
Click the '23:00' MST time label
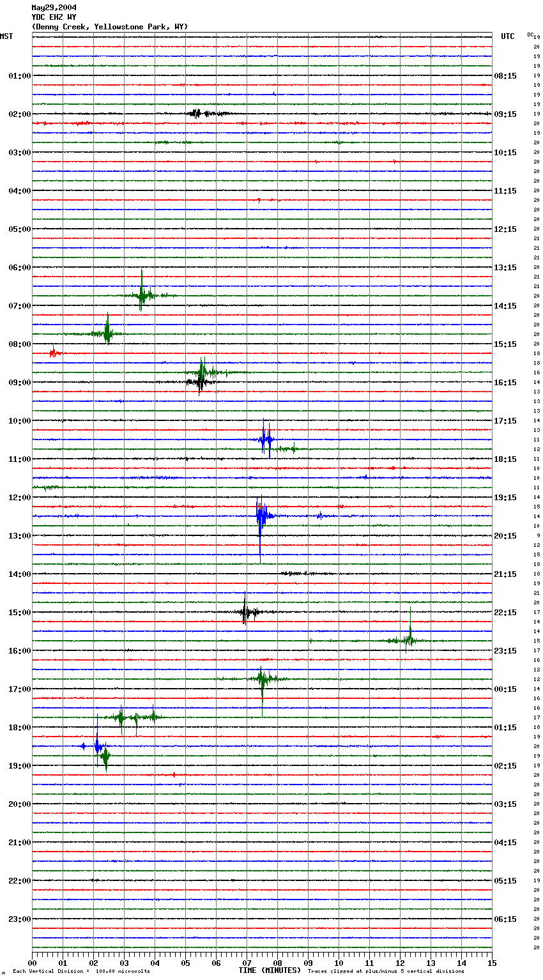pyautogui.click(x=20, y=919)
